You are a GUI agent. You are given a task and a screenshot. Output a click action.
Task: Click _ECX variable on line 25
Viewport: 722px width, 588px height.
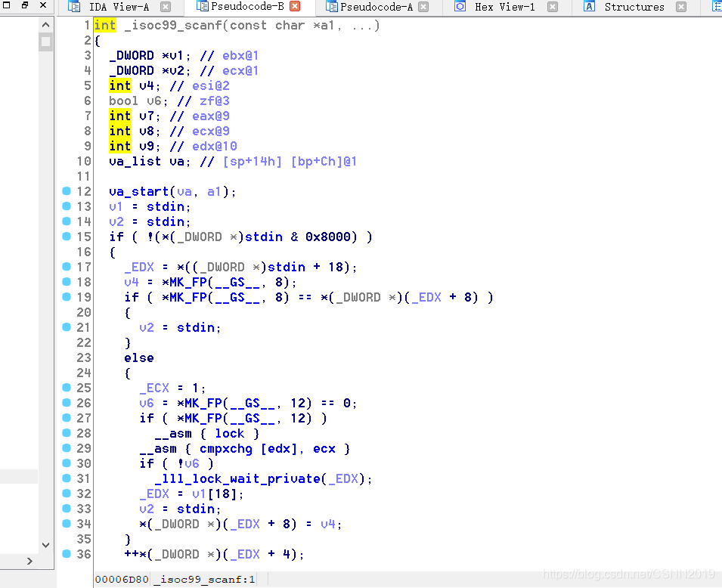coord(153,388)
